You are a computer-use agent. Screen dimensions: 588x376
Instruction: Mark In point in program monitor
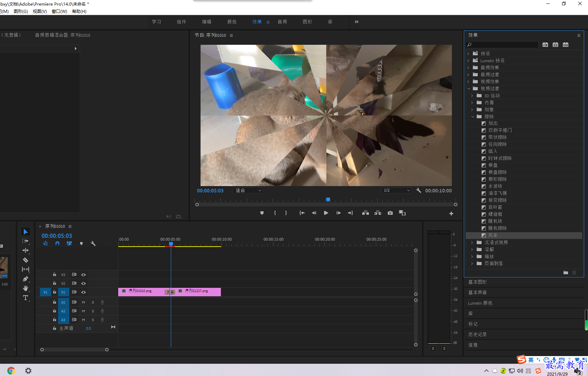pos(275,213)
